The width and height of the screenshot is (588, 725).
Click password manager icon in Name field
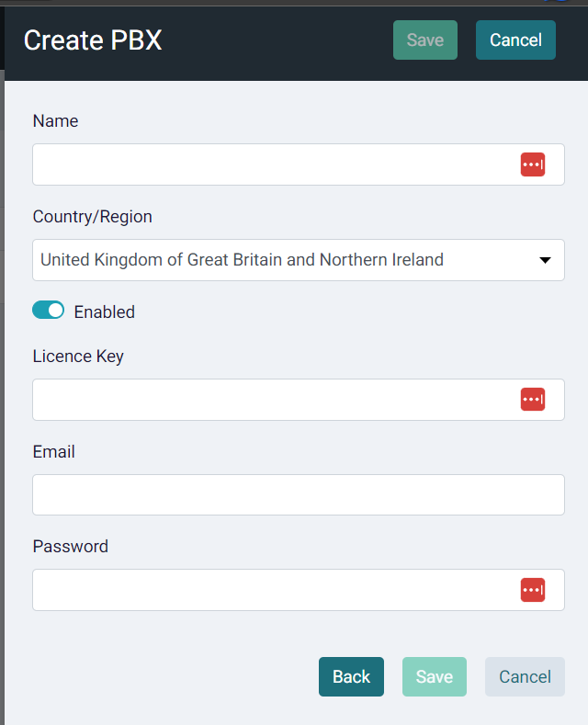[533, 164]
